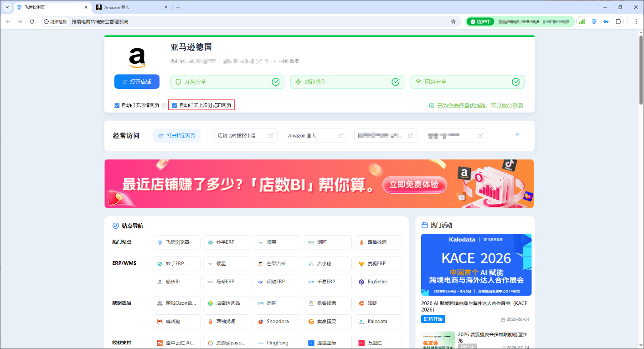Open 店小秘 site shortcut
Image resolution: width=644 pixels, height=349 pixels.
(328, 264)
